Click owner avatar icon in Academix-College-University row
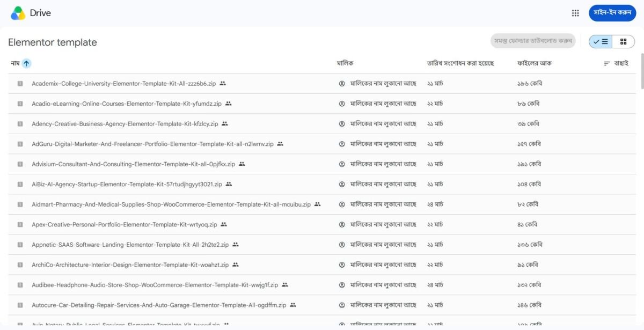Viewport: 644px width, 330px height. click(x=342, y=84)
